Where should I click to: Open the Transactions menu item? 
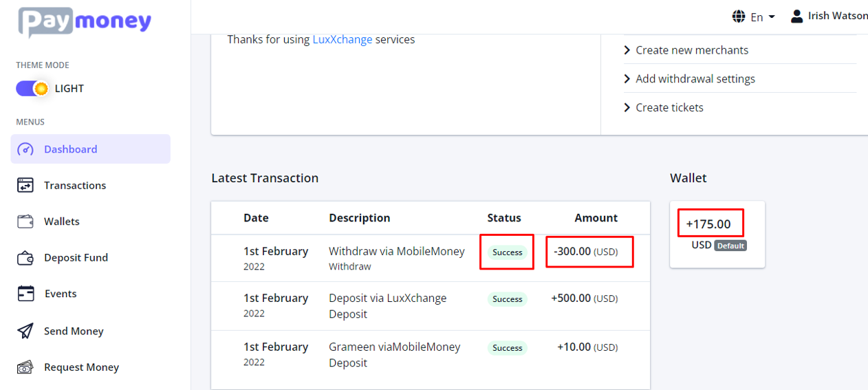click(74, 186)
